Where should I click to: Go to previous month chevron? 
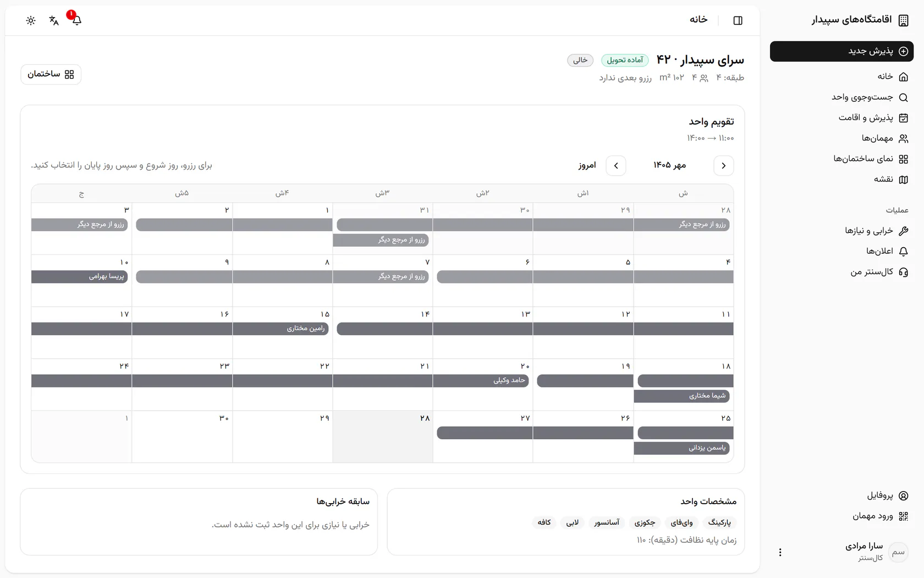pos(724,166)
